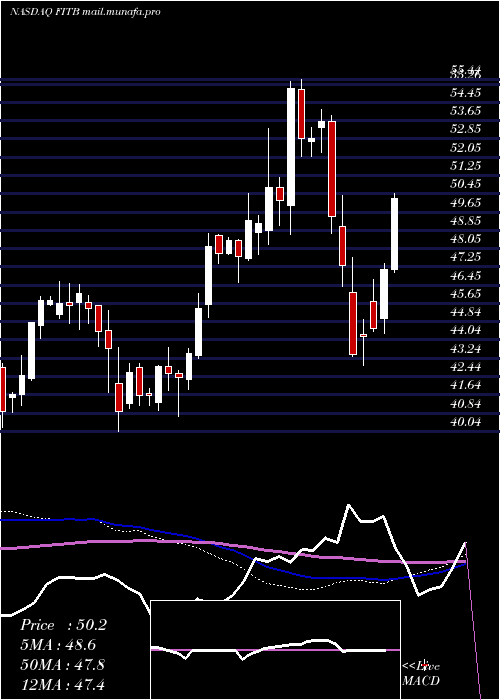Select the 48.05 price level
Image resolution: width=500 pixels, height=700 pixels.
point(466,239)
